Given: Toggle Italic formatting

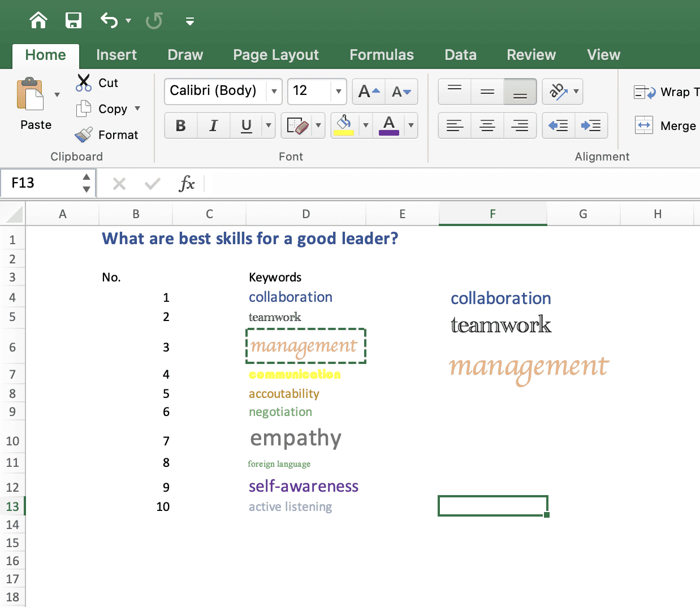Looking at the screenshot, I should 214,125.
